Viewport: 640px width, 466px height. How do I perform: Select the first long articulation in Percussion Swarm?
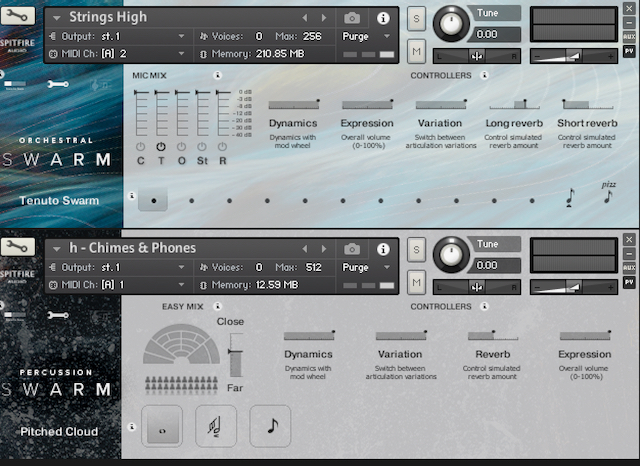click(162, 426)
